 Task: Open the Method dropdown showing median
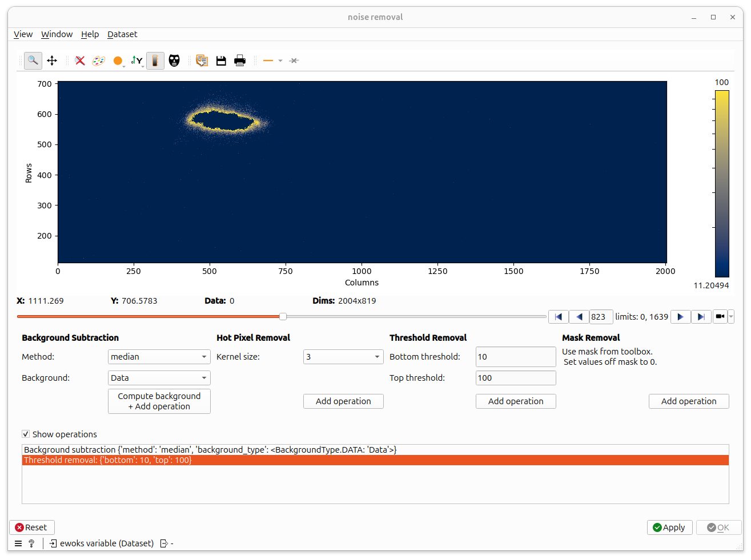[159, 357]
